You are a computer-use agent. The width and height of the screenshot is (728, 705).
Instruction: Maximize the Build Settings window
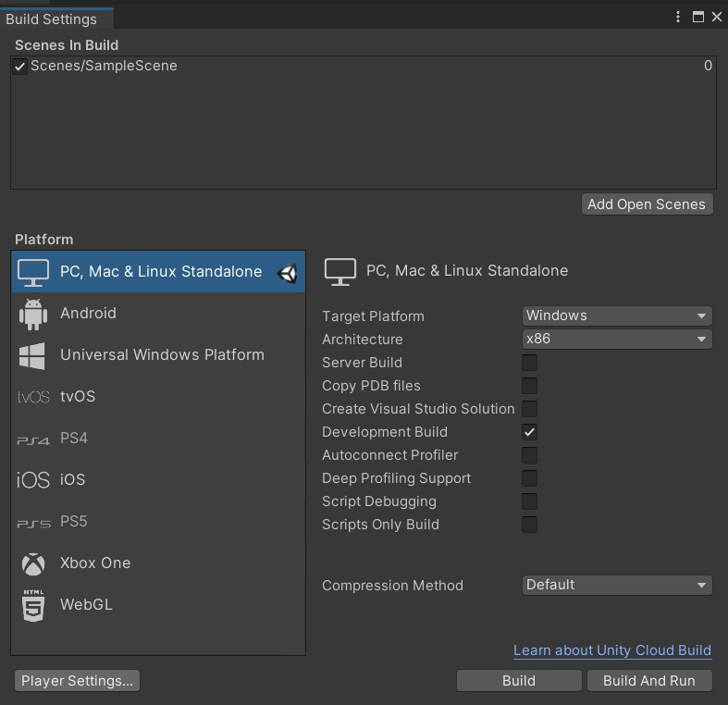(697, 17)
